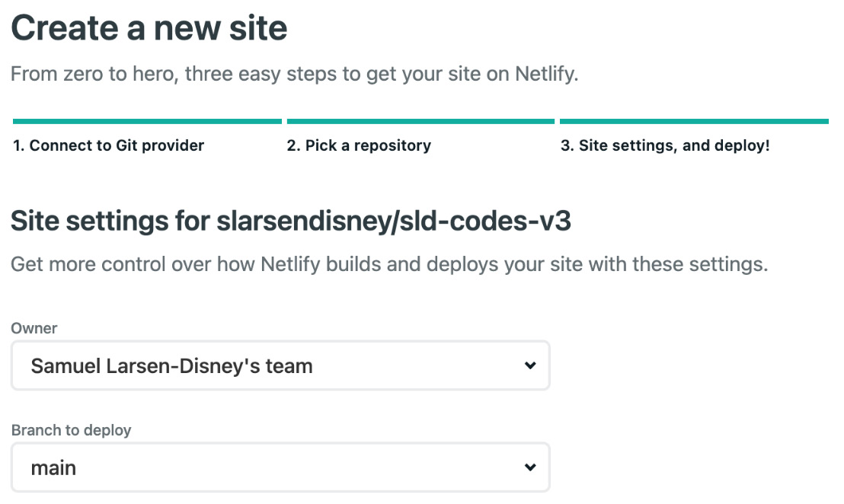Click step "3. Site settings, and deploy!"

(x=666, y=145)
